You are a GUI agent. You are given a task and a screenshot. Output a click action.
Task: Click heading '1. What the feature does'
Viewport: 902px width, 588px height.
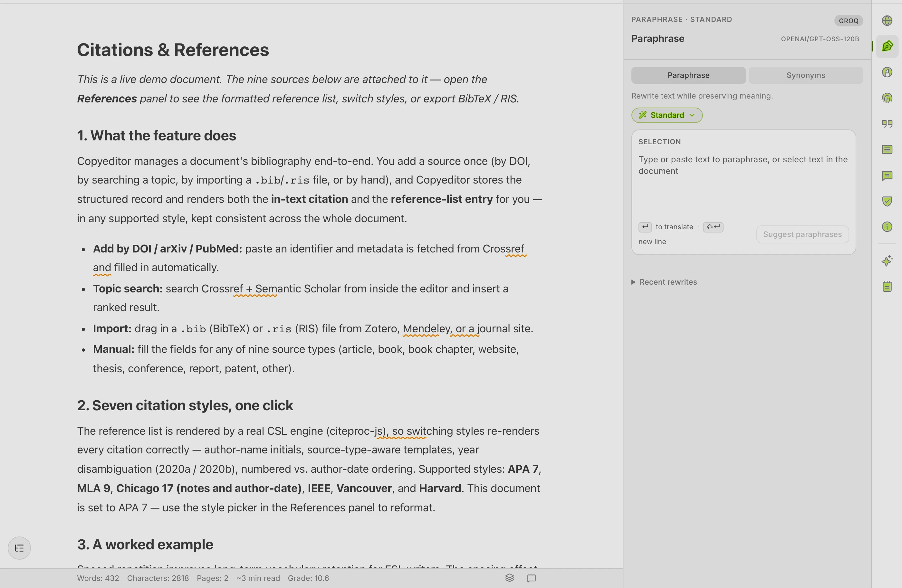[157, 136]
